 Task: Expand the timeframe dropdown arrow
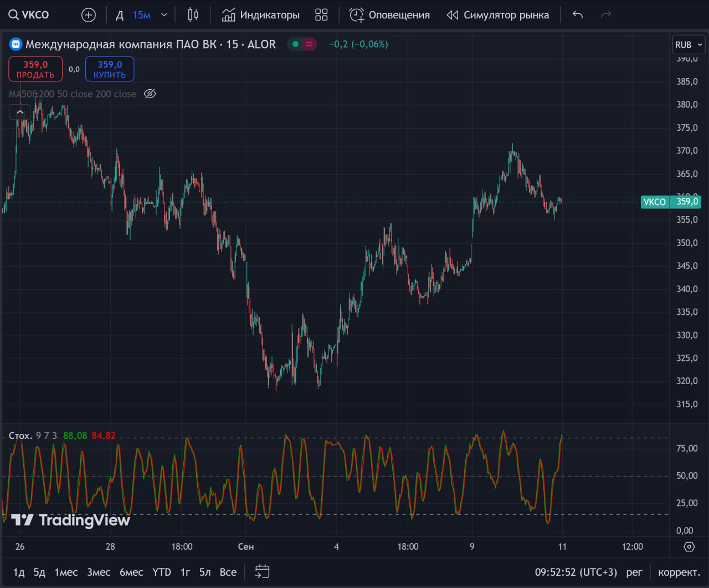tap(164, 15)
